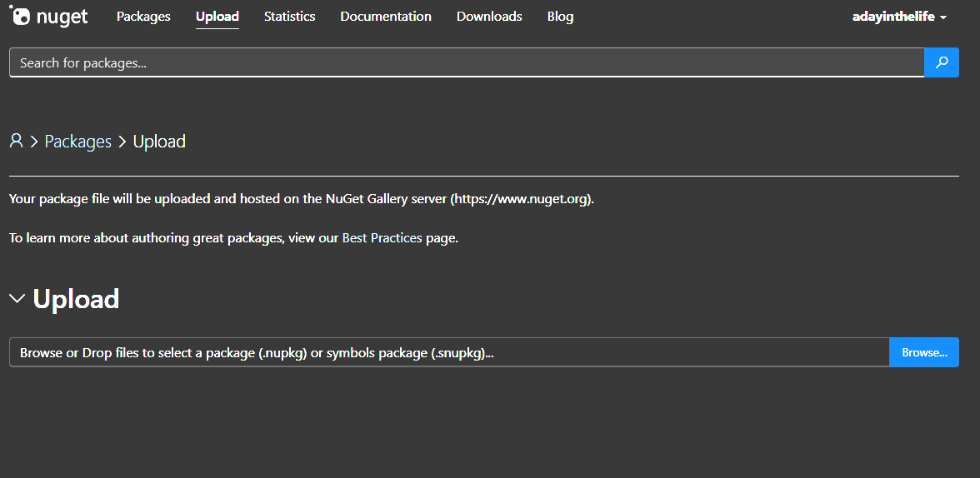Image resolution: width=980 pixels, height=478 pixels.
Task: Click the large Upload section heading
Action: pos(76,299)
